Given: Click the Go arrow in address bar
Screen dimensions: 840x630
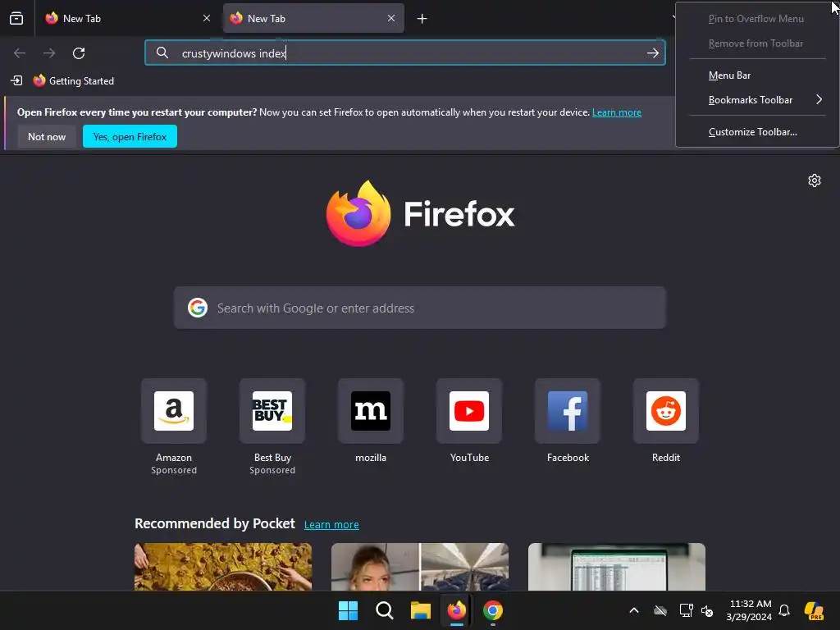Looking at the screenshot, I should (652, 52).
